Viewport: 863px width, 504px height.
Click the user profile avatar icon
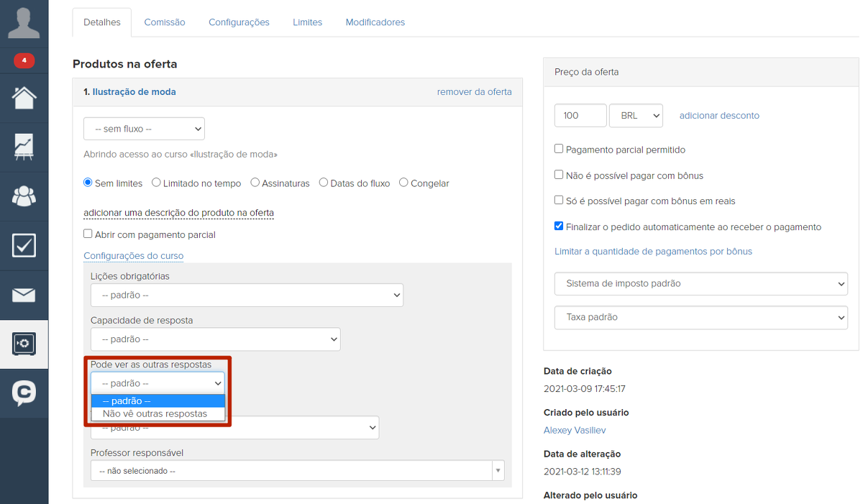click(24, 23)
